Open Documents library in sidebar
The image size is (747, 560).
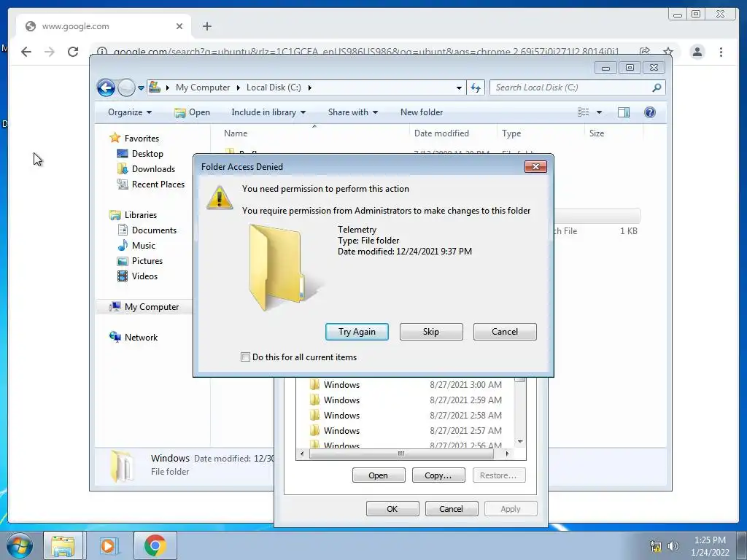154,230
